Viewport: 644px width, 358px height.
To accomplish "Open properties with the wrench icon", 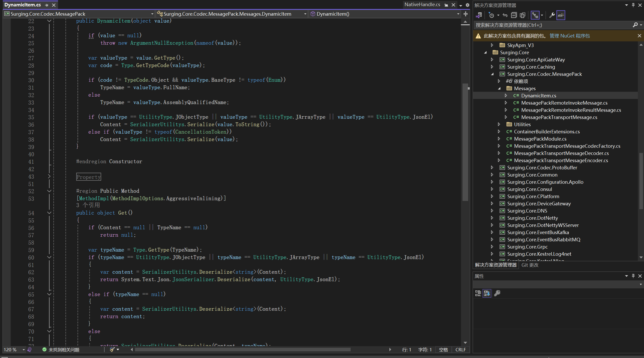I will (x=552, y=15).
